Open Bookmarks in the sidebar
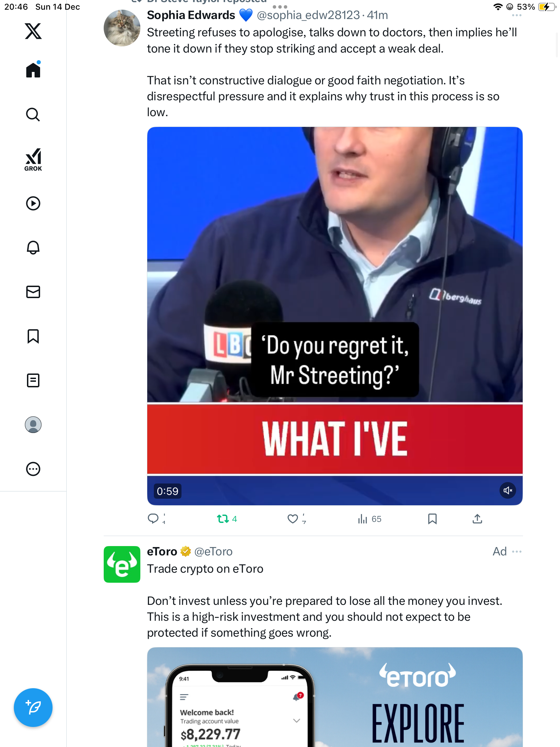The height and width of the screenshot is (747, 560). click(x=33, y=336)
